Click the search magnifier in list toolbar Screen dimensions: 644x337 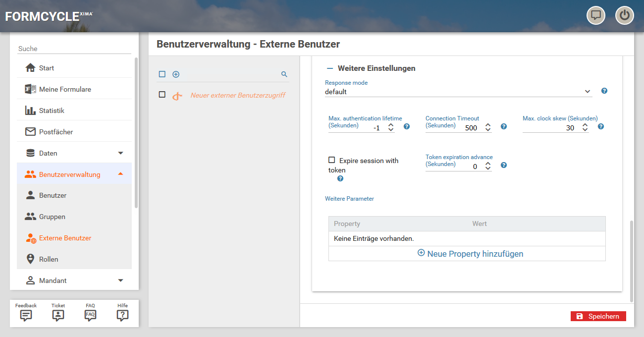pos(284,74)
